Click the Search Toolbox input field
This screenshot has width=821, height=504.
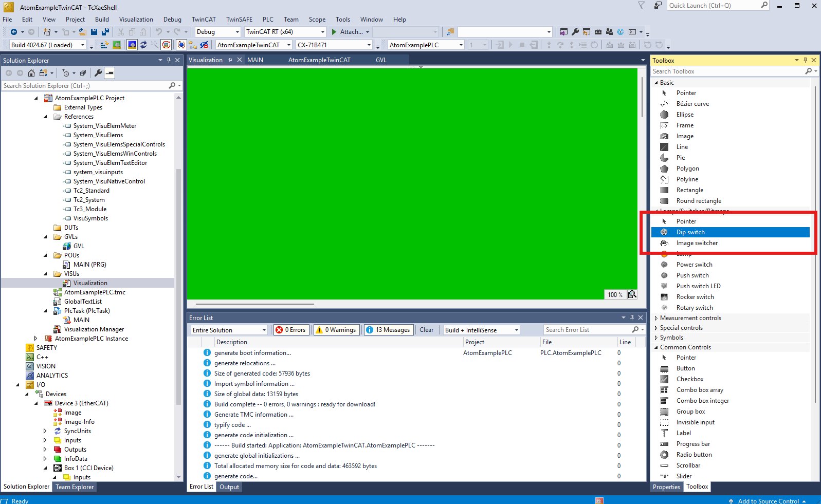point(727,71)
